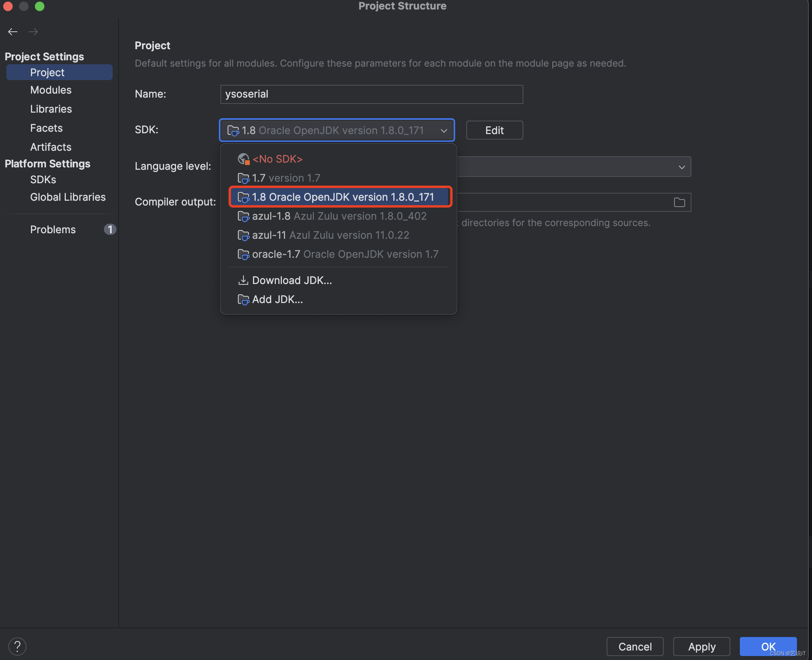Click the Cancel button
Screen dimensions: 812x660
(x=634, y=647)
